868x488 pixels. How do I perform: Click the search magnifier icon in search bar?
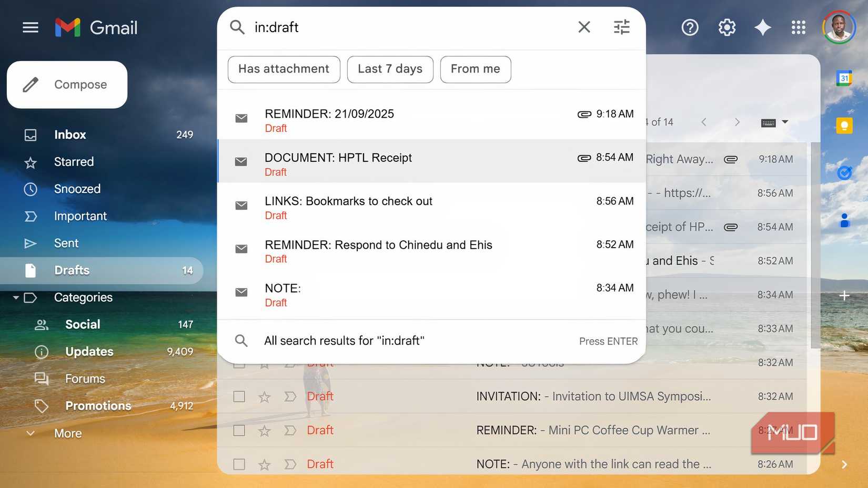coord(237,27)
